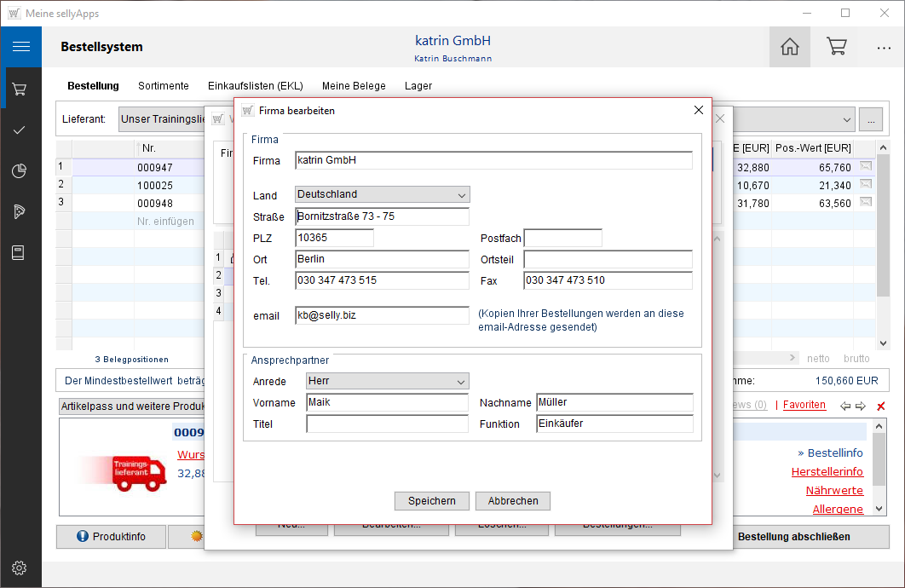Screen dimensions: 905x588
Task: Click the three-dots more options icon
Action: (x=884, y=48)
